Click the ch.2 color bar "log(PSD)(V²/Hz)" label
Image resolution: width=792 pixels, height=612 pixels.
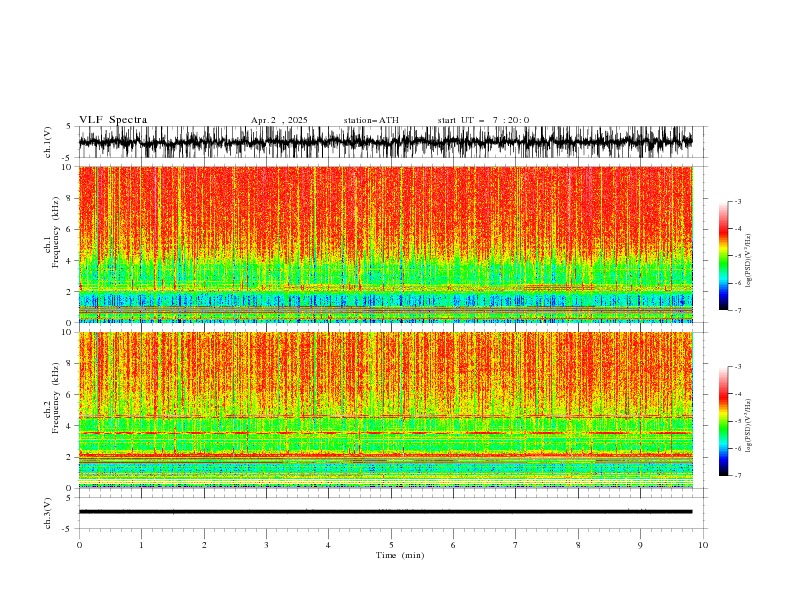[x=749, y=426]
